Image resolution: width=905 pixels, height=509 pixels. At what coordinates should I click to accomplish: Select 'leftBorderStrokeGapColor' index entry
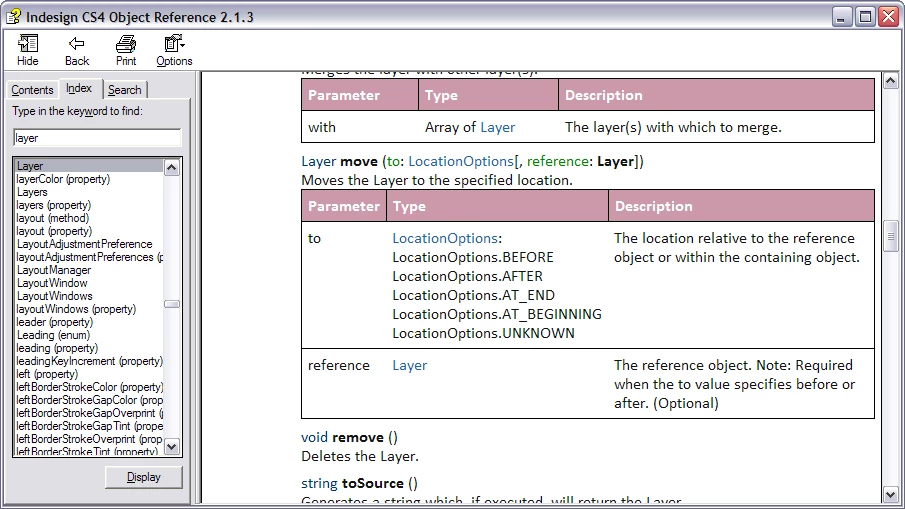(89, 400)
